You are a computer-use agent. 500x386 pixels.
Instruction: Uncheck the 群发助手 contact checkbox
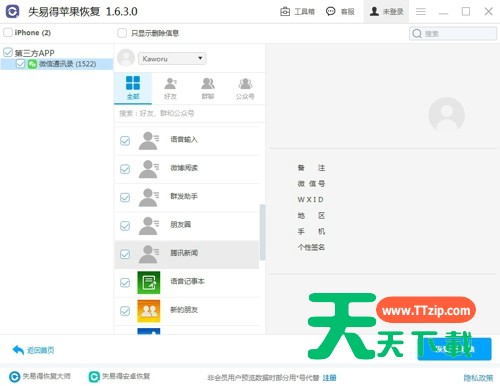[125, 197]
